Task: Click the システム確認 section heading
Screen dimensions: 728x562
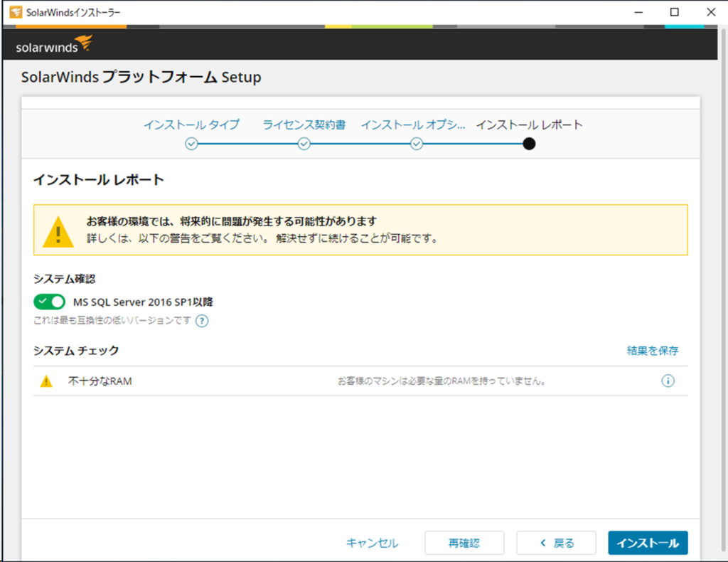Action: [65, 279]
